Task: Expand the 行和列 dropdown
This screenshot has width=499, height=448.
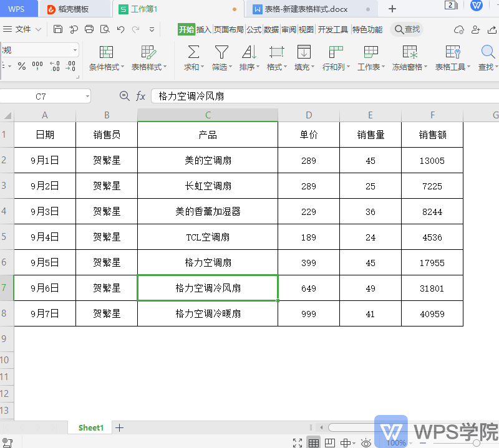Action: pyautogui.click(x=349, y=67)
